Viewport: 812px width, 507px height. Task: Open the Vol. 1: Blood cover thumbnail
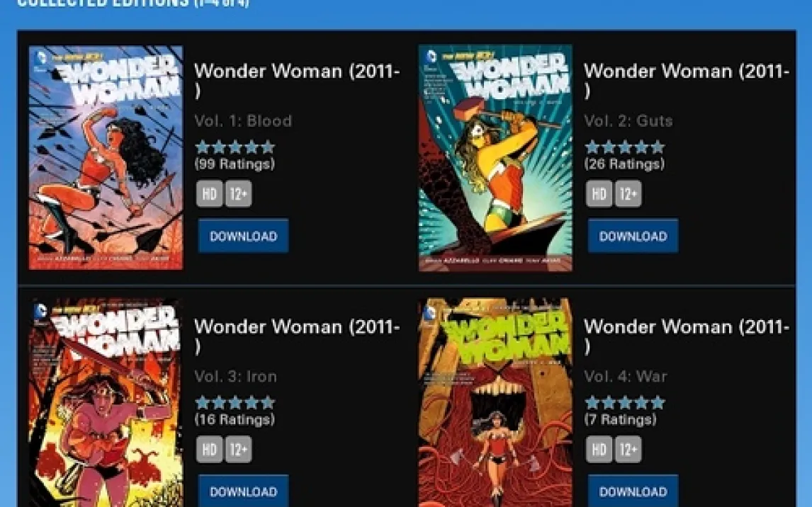point(106,158)
